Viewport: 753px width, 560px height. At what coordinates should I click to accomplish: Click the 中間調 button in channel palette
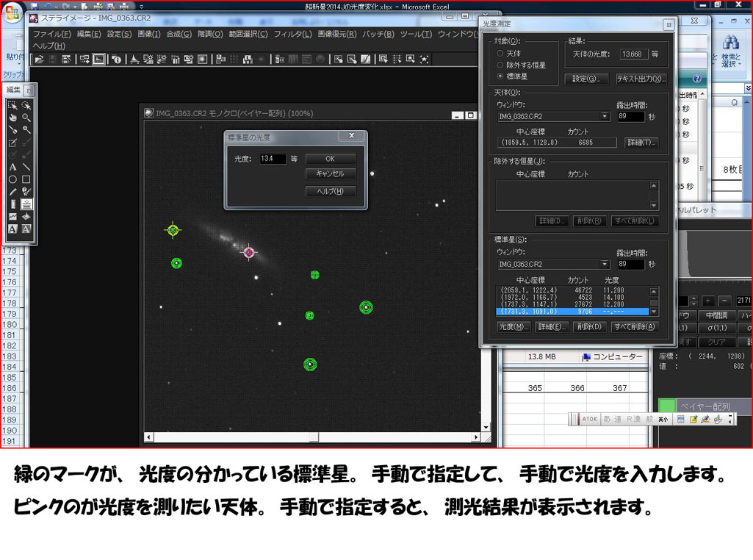point(716,315)
